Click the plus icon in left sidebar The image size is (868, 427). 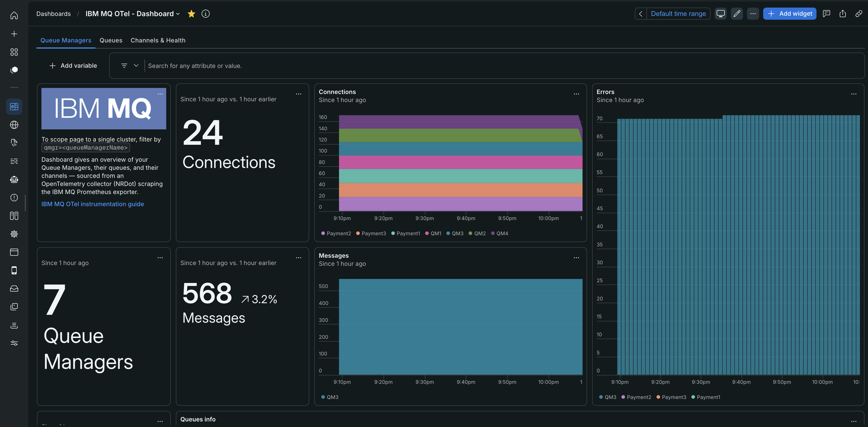[14, 34]
